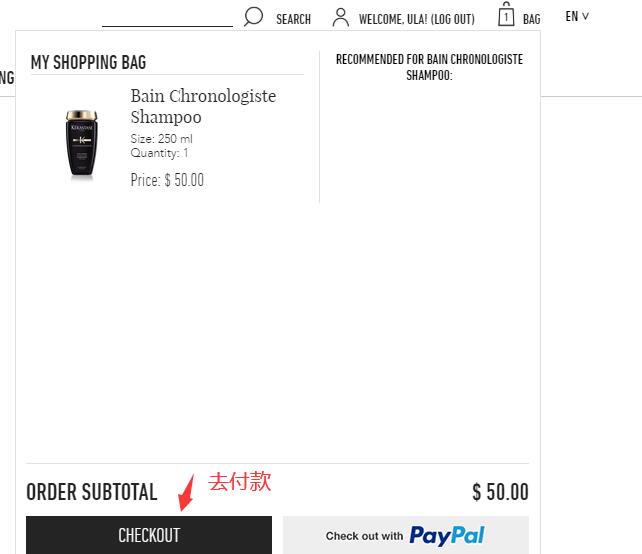Click the SEARCH label in header
The height and width of the screenshot is (554, 642).
293,19
